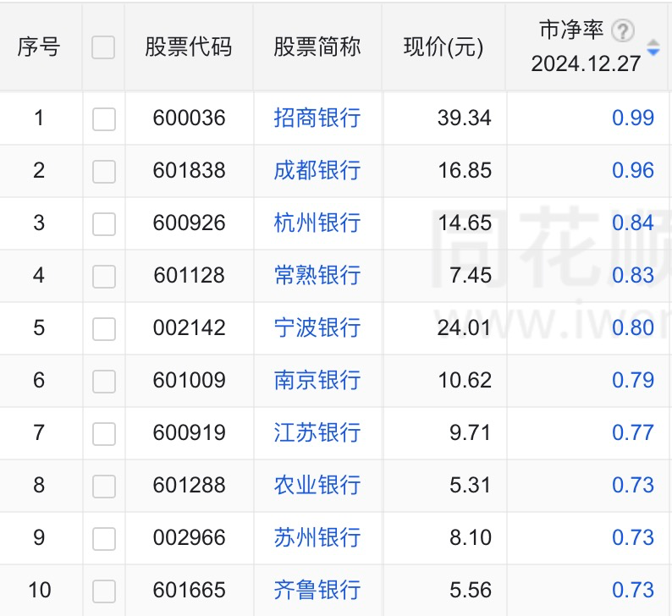672x616 pixels.
Task: Check the box for 农业银行 row
Action: click(x=104, y=487)
